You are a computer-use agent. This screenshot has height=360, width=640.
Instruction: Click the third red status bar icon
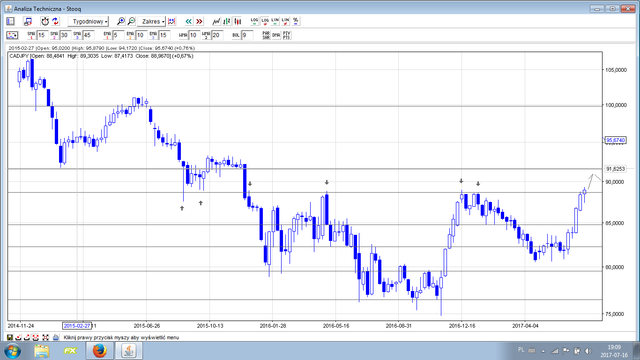coord(36,338)
